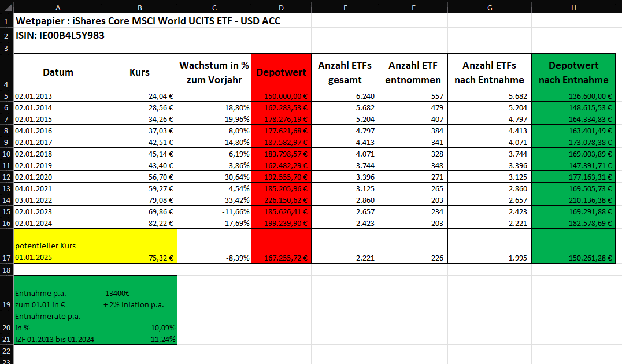
Task: Click the Datum header cell
Action: coord(58,72)
